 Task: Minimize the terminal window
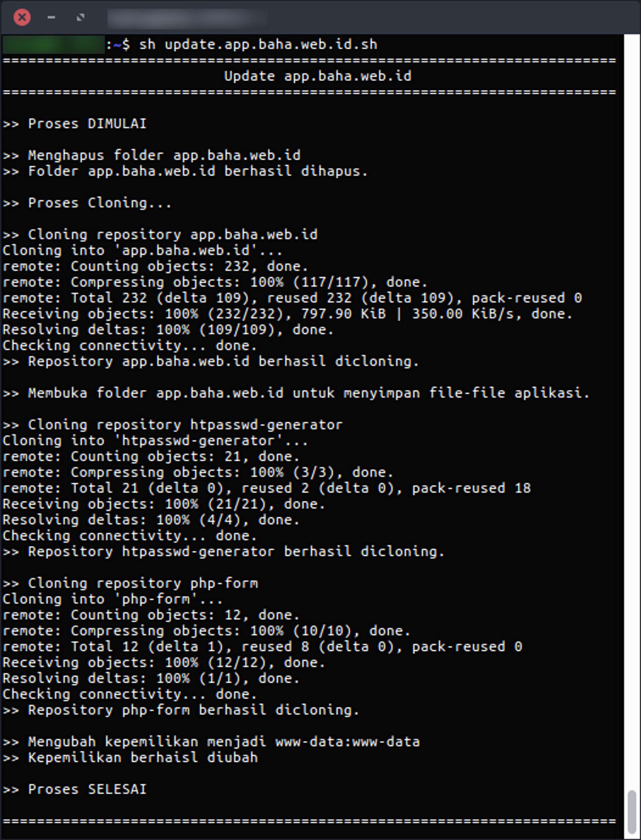click(51, 18)
